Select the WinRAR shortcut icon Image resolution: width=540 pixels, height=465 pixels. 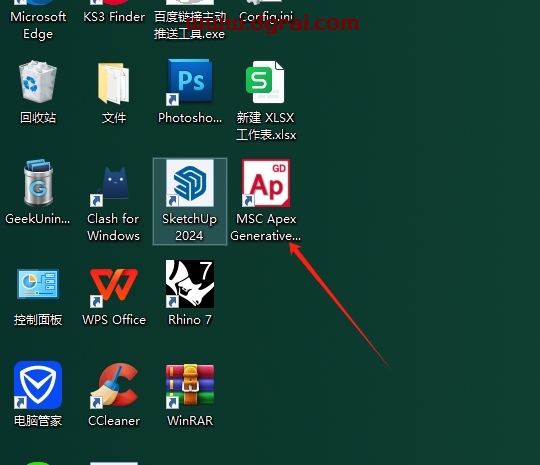point(189,386)
